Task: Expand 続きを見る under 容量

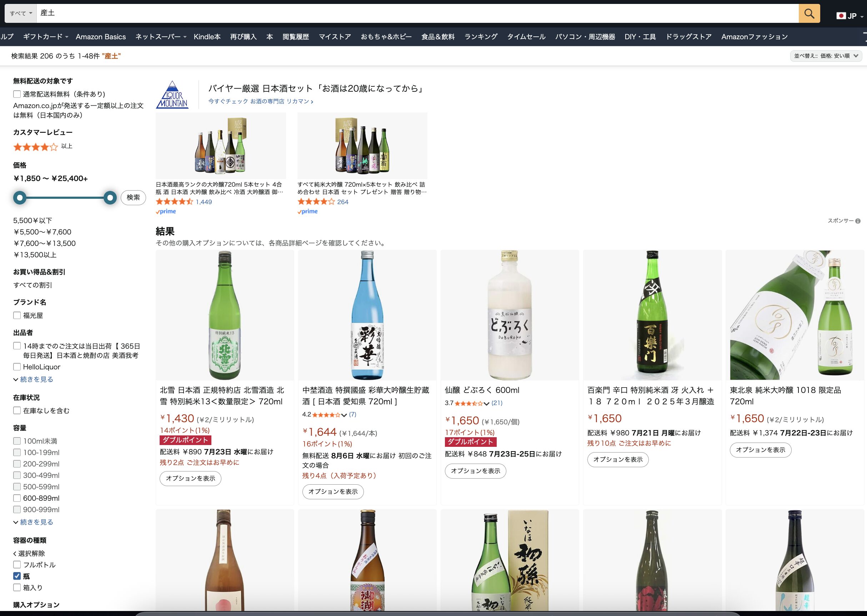Action: [x=34, y=522]
